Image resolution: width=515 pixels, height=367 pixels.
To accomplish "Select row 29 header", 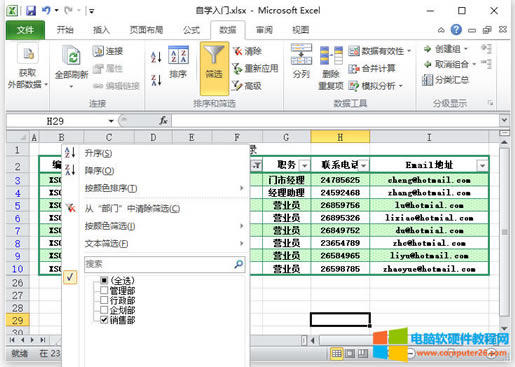I will click(x=17, y=320).
